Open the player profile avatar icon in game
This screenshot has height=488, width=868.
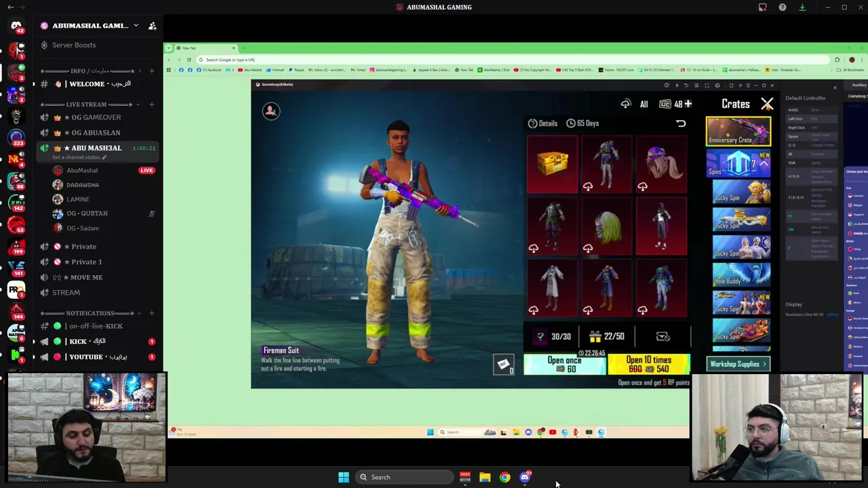pyautogui.click(x=271, y=111)
